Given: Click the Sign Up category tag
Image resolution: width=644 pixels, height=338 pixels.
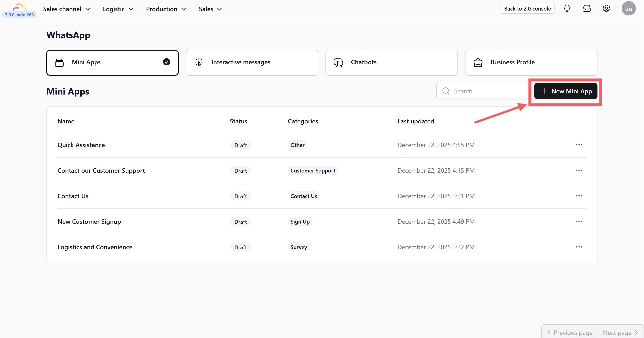Looking at the screenshot, I should (300, 222).
